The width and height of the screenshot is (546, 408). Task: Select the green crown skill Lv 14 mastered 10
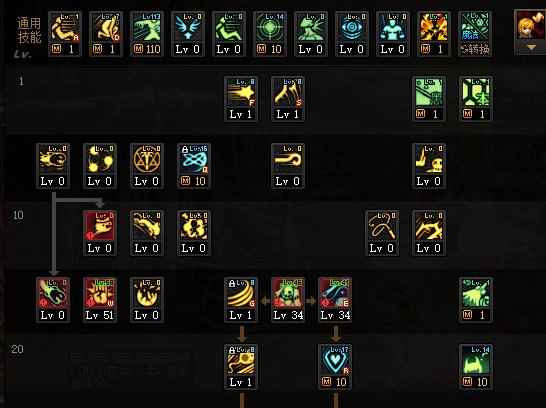coord(476,367)
